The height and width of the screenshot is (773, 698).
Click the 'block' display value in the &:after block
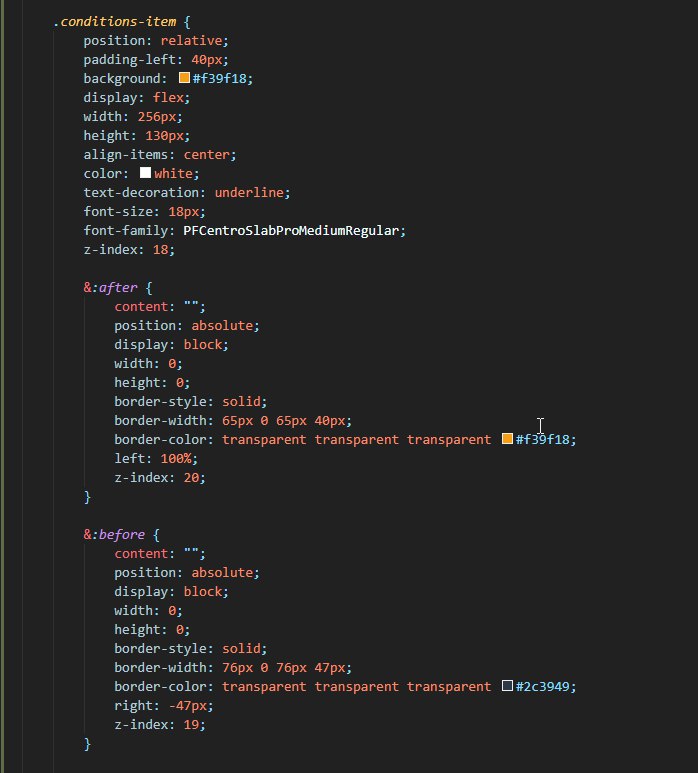(203, 345)
